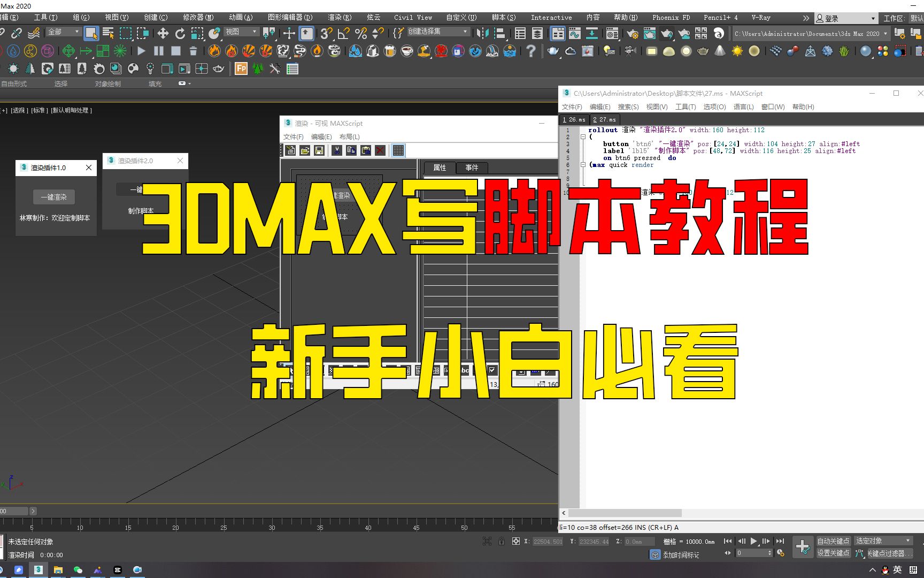The width and height of the screenshot is (924, 578).
Task: Select the Select and Move tool
Action: click(164, 33)
